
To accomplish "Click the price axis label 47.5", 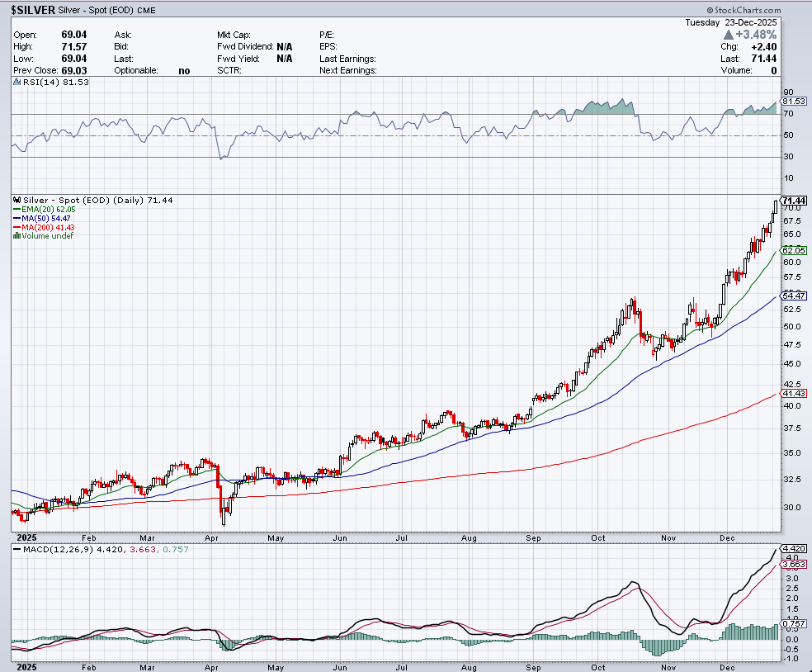I will coord(792,344).
